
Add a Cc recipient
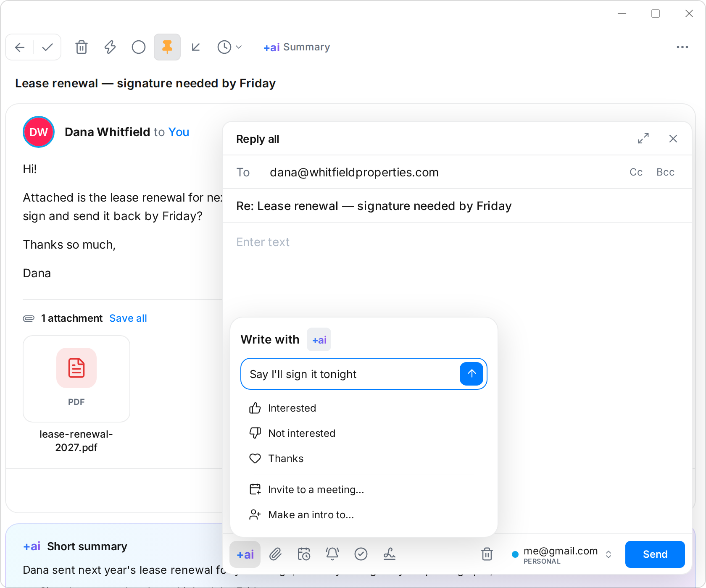tap(636, 172)
